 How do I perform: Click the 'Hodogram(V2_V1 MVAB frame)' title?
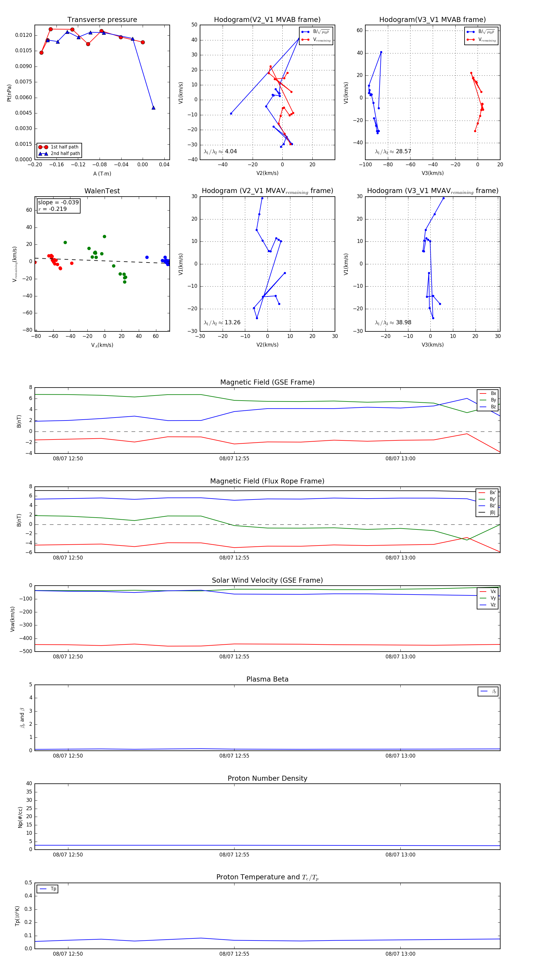click(267, 20)
